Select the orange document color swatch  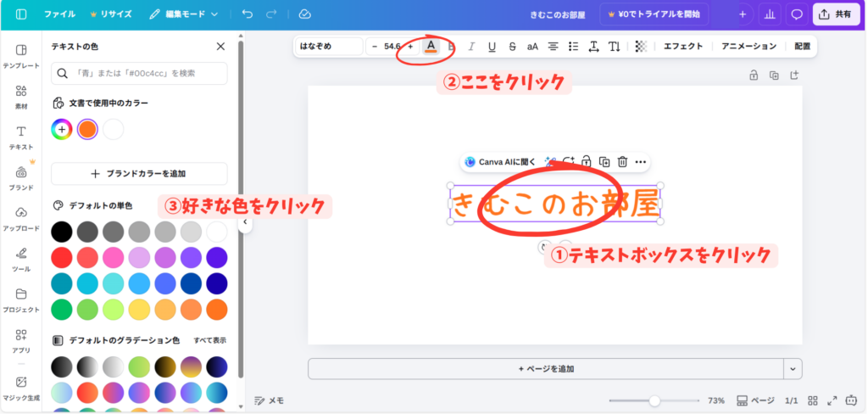[87, 129]
